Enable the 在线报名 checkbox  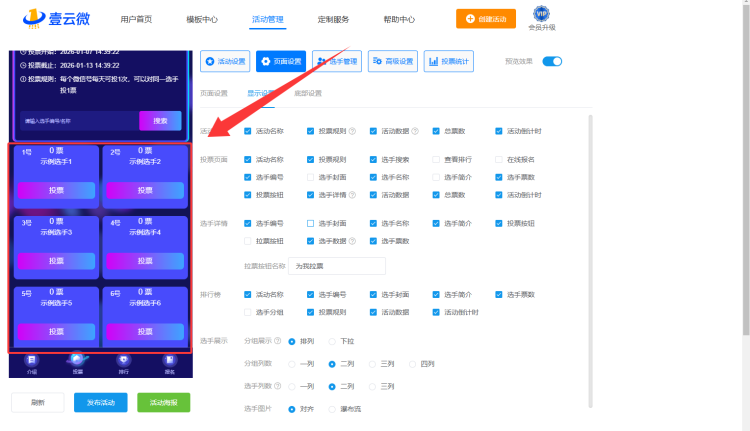point(499,159)
